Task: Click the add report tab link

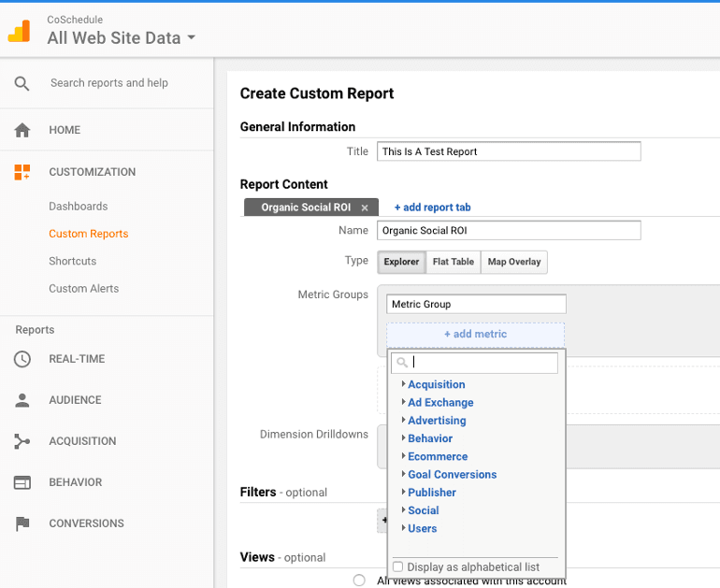Action: point(433,208)
